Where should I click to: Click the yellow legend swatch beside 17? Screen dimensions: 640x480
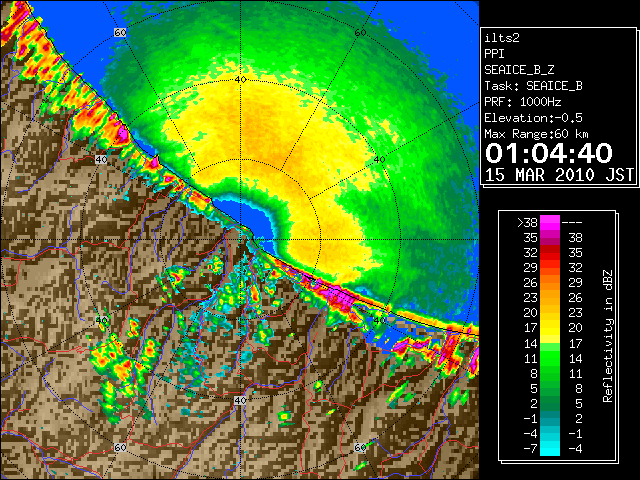point(550,327)
